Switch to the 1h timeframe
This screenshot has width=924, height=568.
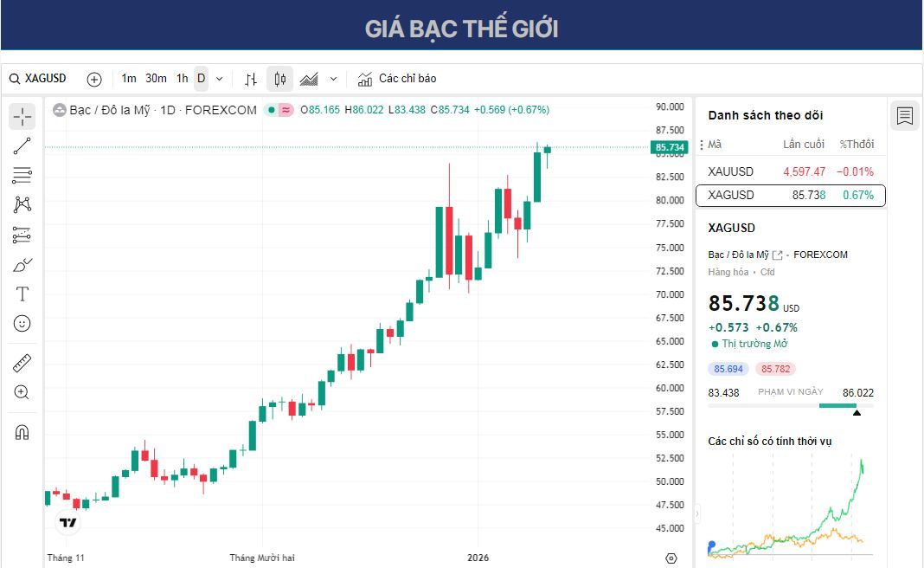coord(181,78)
